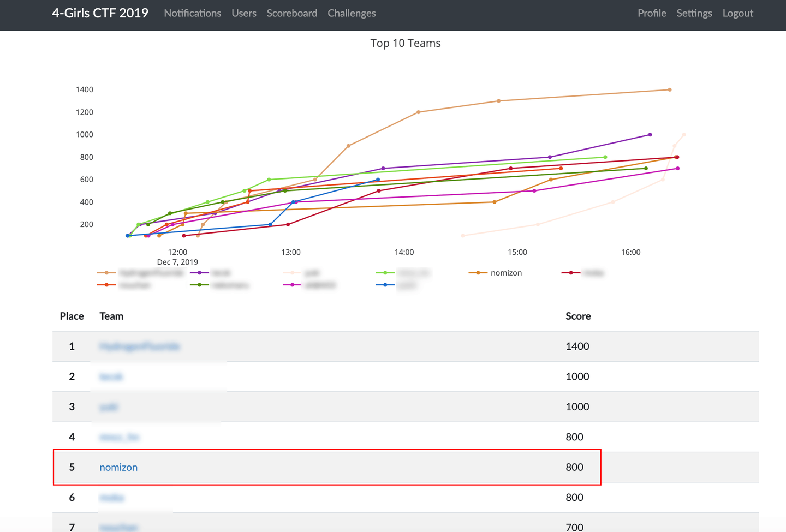Open Settings from the navbar
Viewport: 786px width, 532px height.
(694, 13)
